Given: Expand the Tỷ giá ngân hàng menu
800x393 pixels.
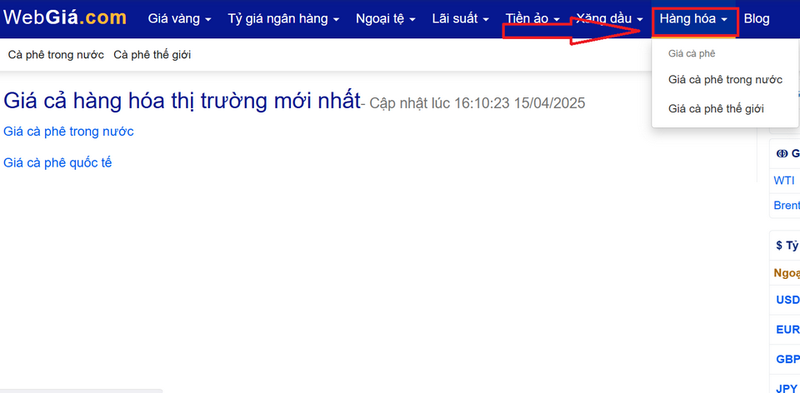Looking at the screenshot, I should tap(284, 19).
